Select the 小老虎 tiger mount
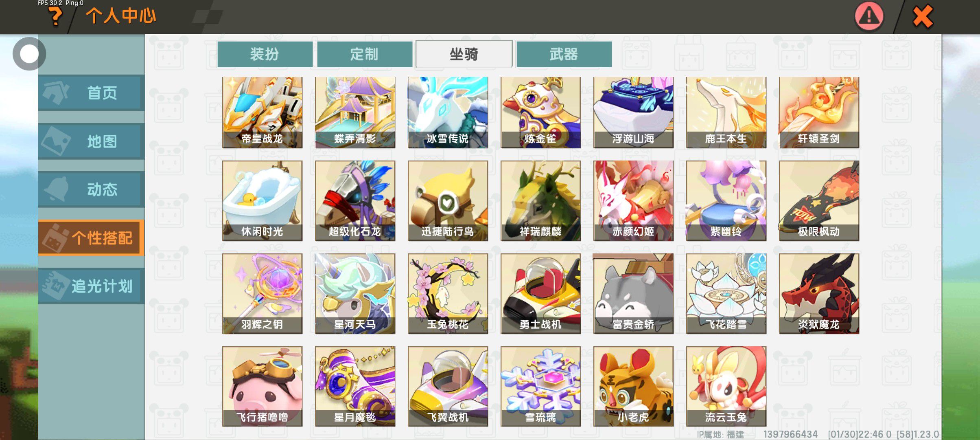 [633, 386]
